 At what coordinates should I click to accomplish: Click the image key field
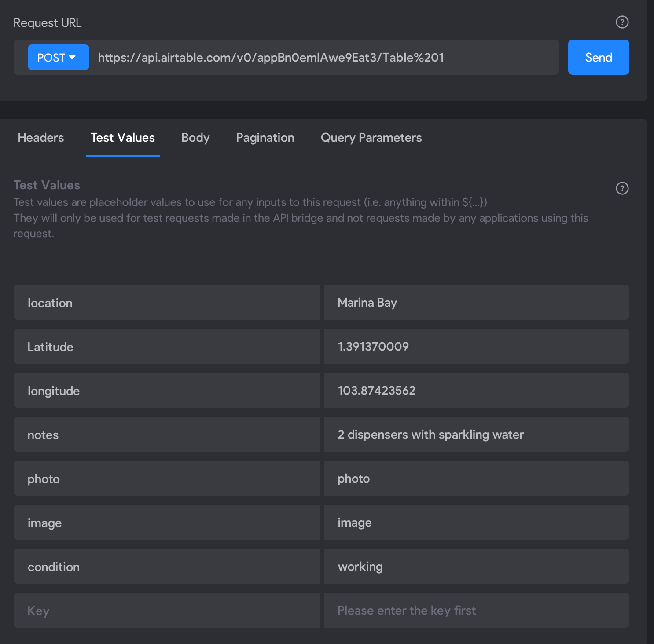tap(166, 522)
